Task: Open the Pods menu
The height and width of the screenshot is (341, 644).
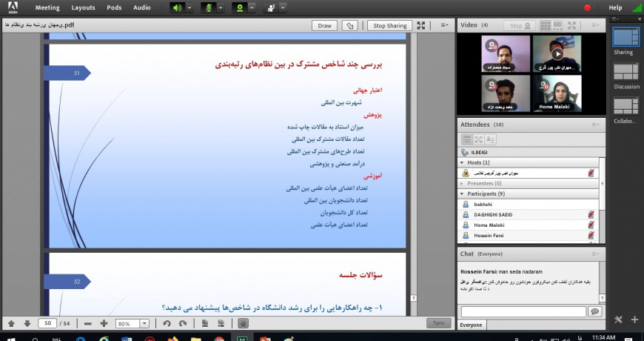Action: [114, 8]
